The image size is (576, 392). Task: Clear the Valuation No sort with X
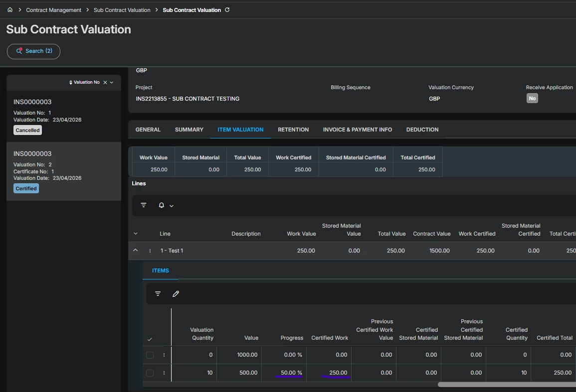(x=105, y=82)
